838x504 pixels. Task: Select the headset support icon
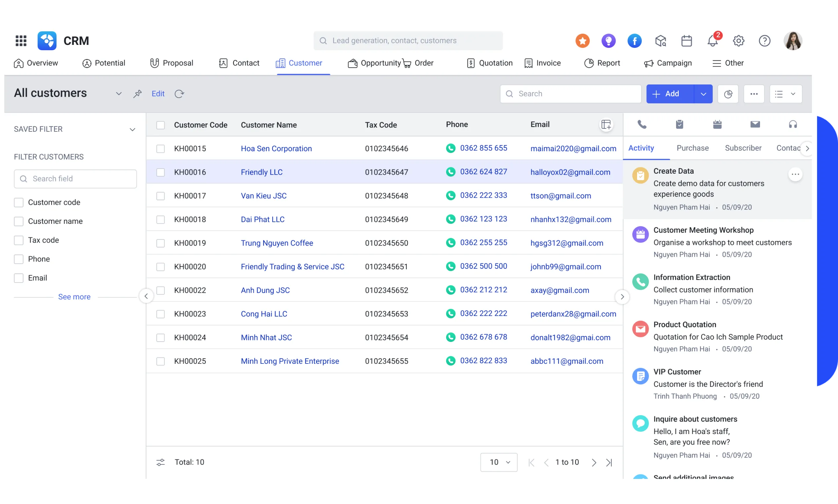click(793, 124)
